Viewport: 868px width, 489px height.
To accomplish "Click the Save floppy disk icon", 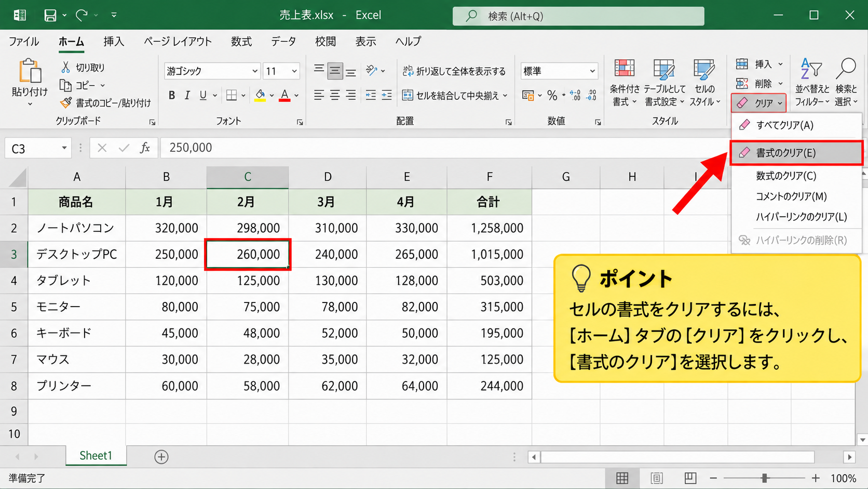I will (50, 16).
